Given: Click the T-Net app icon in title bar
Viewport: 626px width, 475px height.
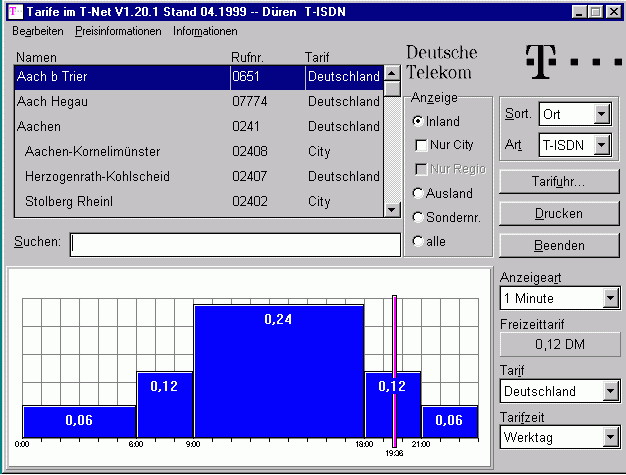Looking at the screenshot, I should 12,11.
